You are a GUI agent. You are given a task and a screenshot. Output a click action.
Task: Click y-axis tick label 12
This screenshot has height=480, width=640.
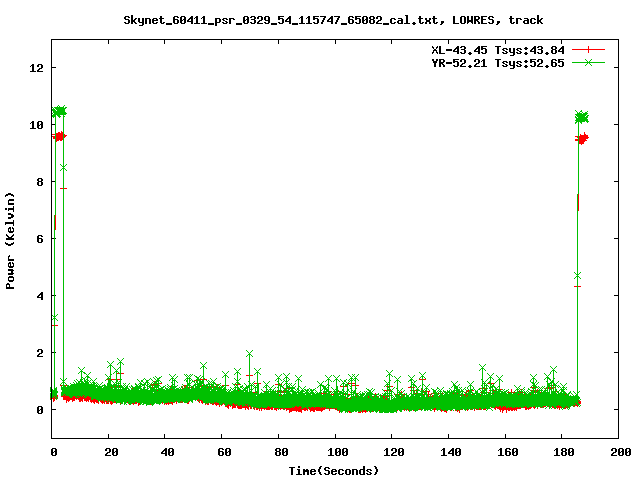click(x=36, y=68)
